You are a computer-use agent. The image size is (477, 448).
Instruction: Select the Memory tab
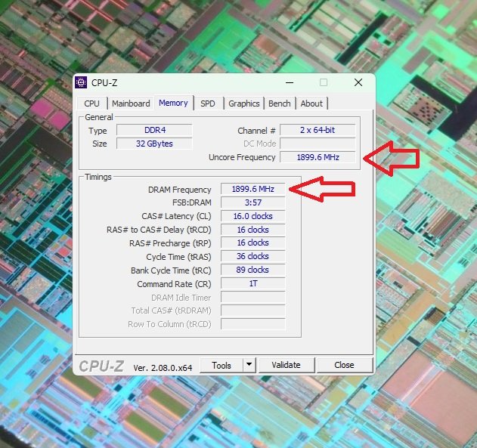173,103
